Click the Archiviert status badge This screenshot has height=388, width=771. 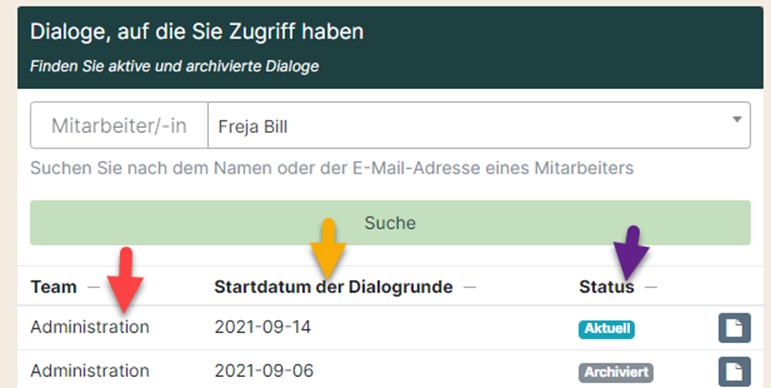click(616, 372)
